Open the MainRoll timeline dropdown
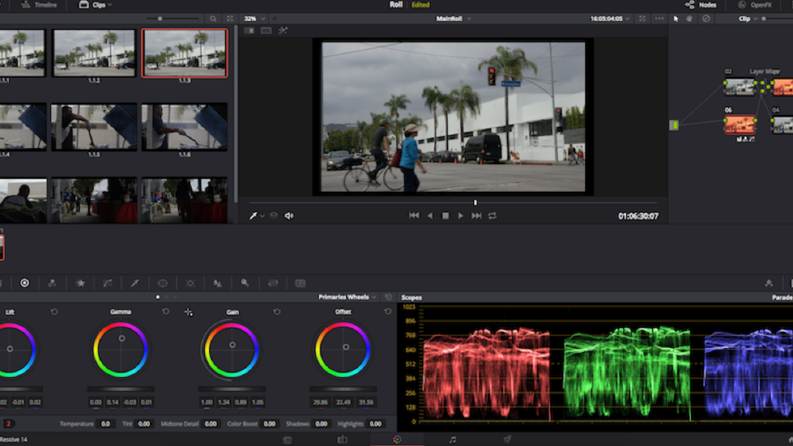Screen dimensions: 793x446 click(x=454, y=19)
